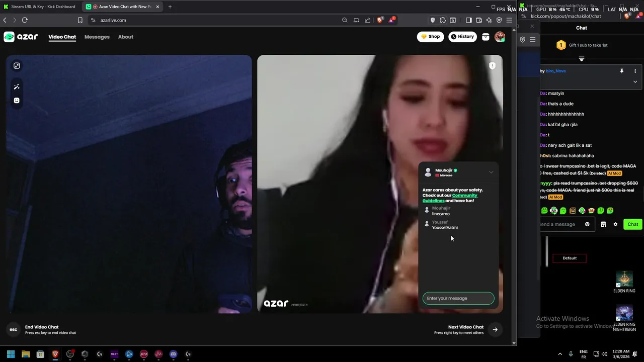Open the match History
The height and width of the screenshot is (362, 644).
pos(462,37)
